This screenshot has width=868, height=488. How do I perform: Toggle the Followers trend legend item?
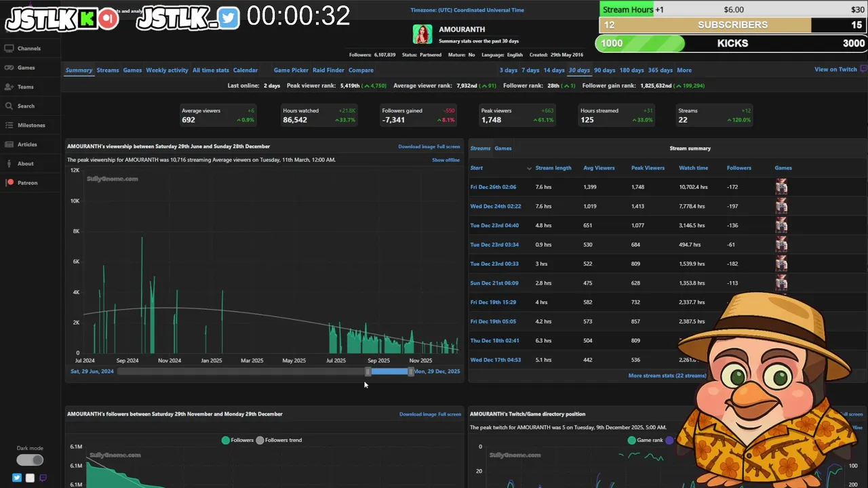pyautogui.click(x=278, y=440)
